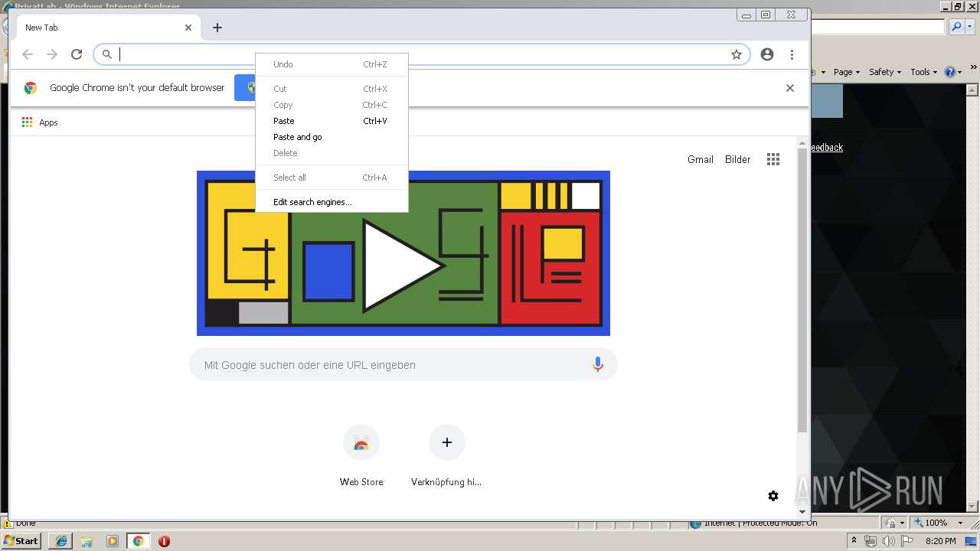The width and height of the screenshot is (980, 551).
Task: Show hidden tray icons arrow
Action: point(854,541)
